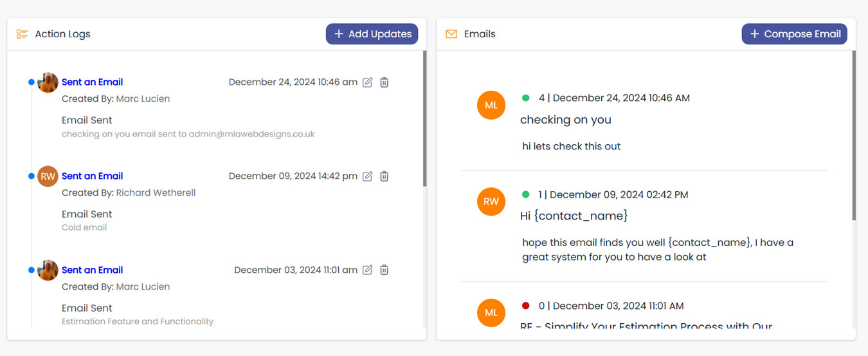This screenshot has width=868, height=356.
Task: Open the December 24 'Sent an Email' link
Action: 92,82
